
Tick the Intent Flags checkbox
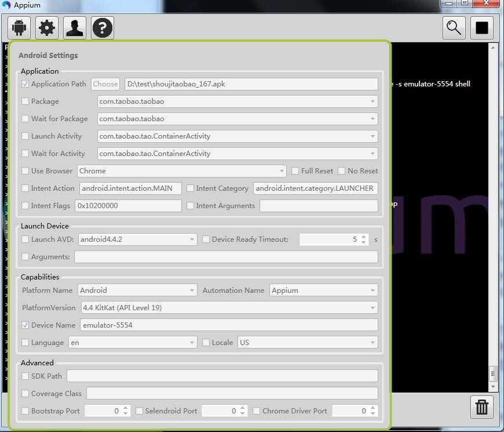click(25, 205)
